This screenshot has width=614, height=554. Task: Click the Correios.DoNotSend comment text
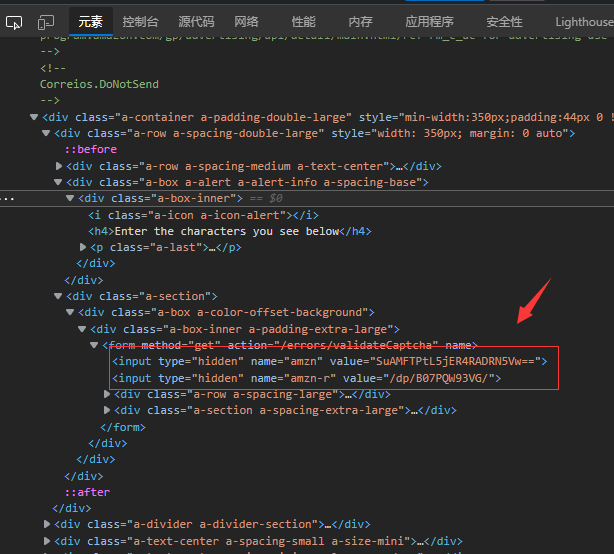tap(99, 84)
